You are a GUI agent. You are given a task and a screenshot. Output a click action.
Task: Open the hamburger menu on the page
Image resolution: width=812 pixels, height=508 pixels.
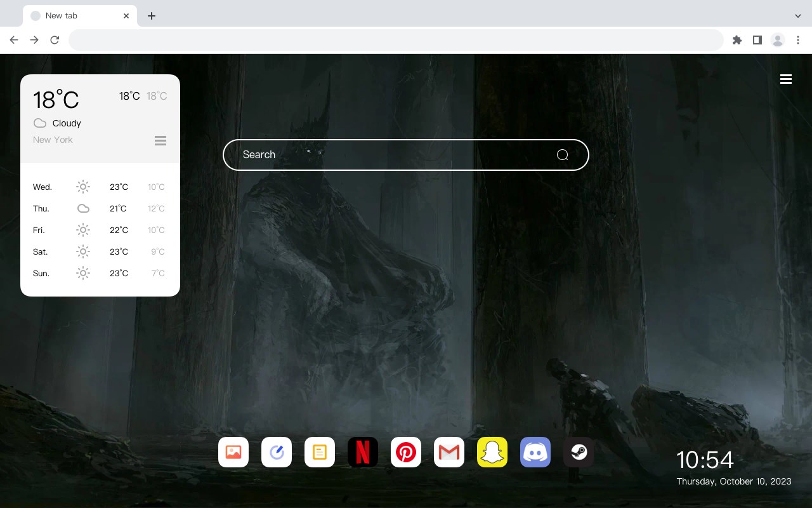pos(786,79)
